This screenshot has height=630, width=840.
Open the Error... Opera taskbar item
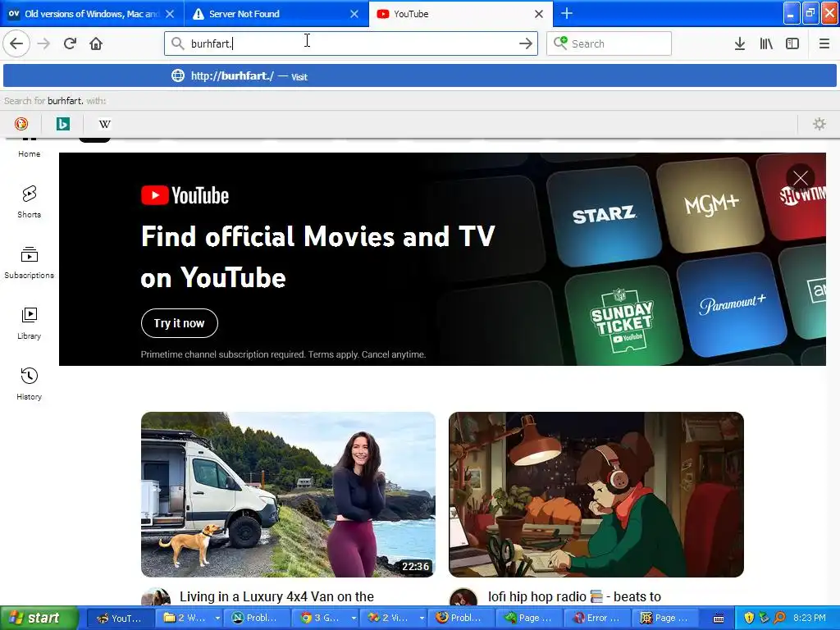(x=597, y=619)
